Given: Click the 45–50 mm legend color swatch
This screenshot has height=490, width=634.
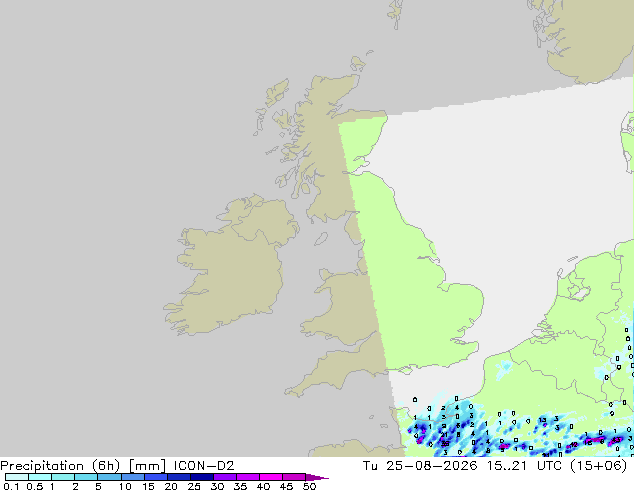Looking at the screenshot, I should tap(294, 477).
